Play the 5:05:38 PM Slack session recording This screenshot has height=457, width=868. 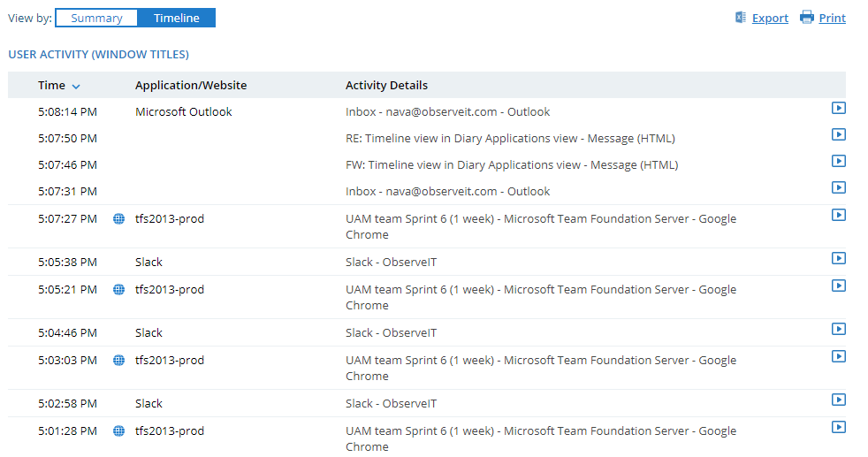pos(839,258)
